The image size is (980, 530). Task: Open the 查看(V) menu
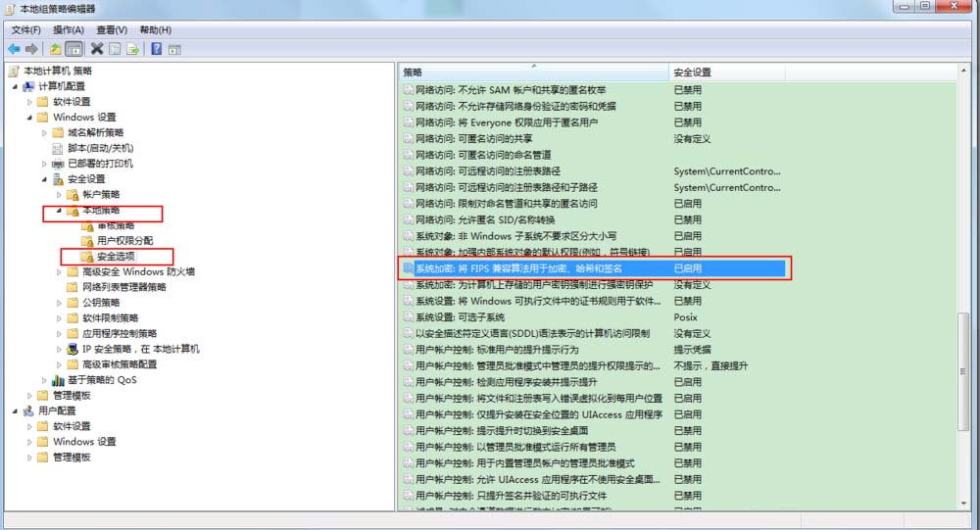click(112, 30)
